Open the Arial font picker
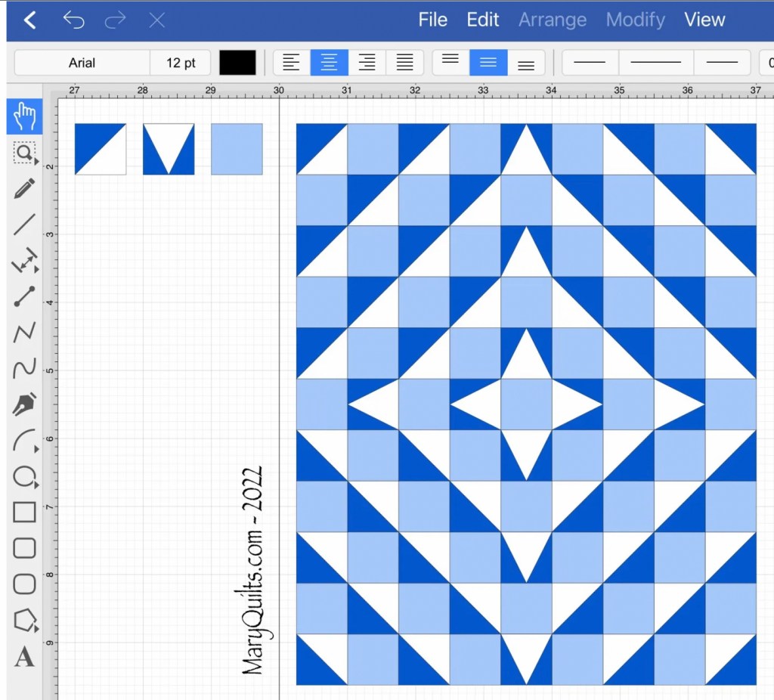The width and height of the screenshot is (774, 700). point(82,63)
